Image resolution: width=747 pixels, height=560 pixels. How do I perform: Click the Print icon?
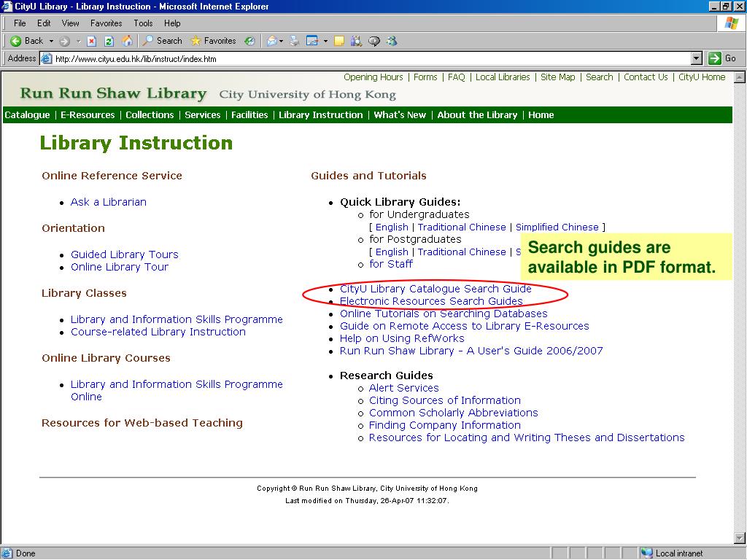click(295, 42)
